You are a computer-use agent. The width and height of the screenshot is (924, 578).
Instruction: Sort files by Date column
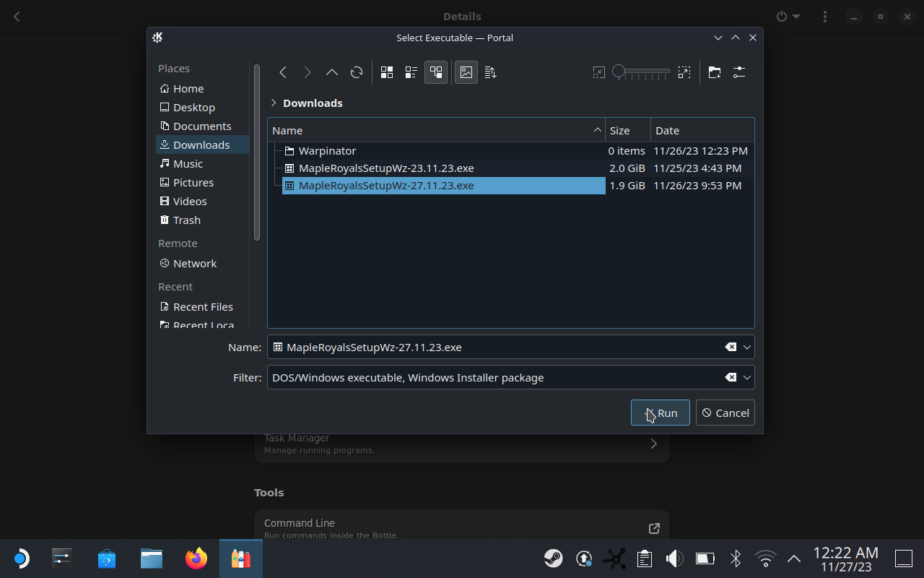(x=702, y=130)
